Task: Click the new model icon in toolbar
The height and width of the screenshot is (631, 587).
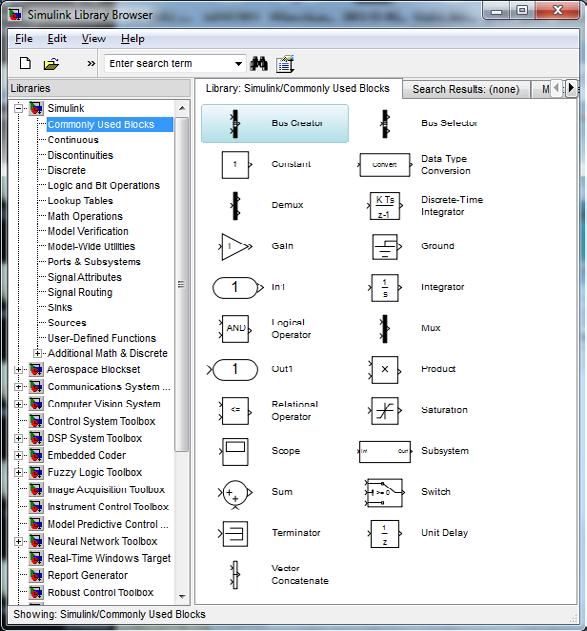Action: [x=25, y=63]
